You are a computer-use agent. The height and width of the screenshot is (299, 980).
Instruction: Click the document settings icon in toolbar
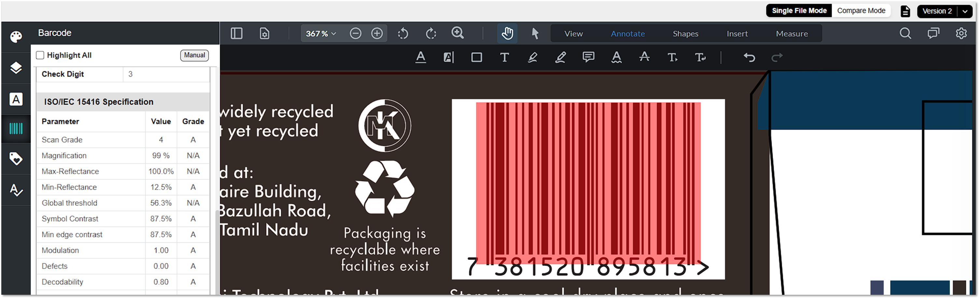tap(264, 34)
